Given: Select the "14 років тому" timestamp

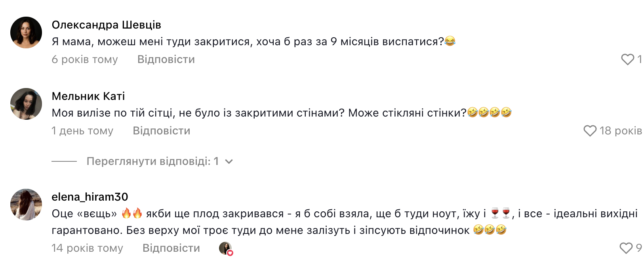Looking at the screenshot, I should 87,248.
